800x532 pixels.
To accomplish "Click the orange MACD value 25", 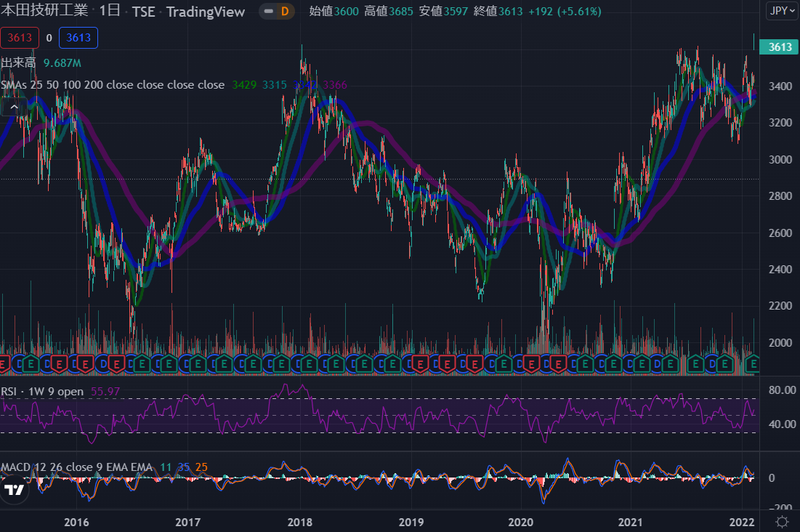I will 201,467.
